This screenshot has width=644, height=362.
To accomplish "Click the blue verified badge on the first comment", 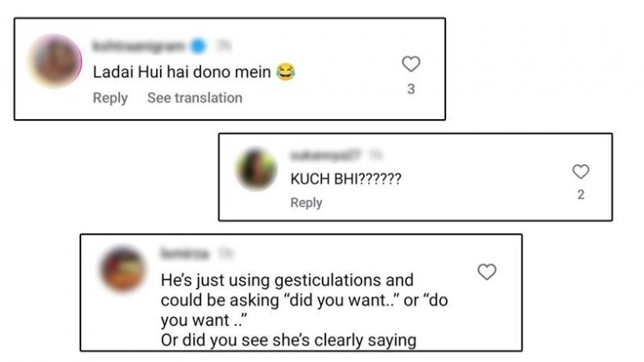I will 197,47.
